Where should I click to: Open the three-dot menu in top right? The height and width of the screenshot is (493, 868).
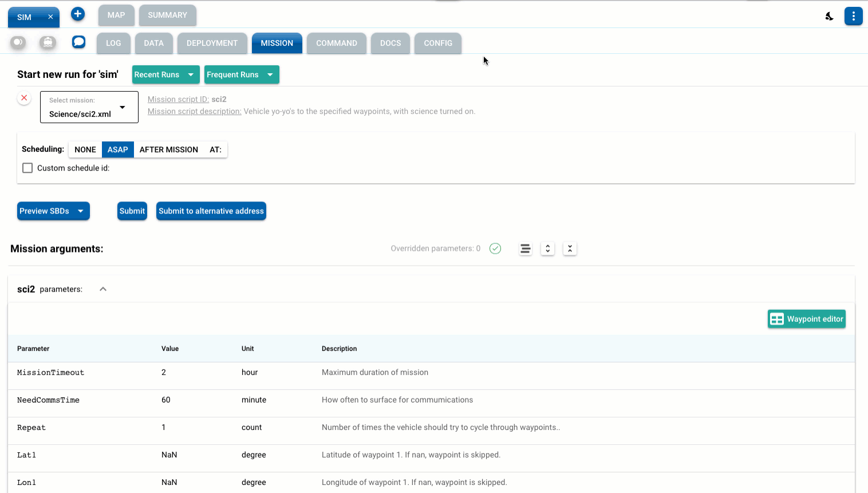(853, 16)
